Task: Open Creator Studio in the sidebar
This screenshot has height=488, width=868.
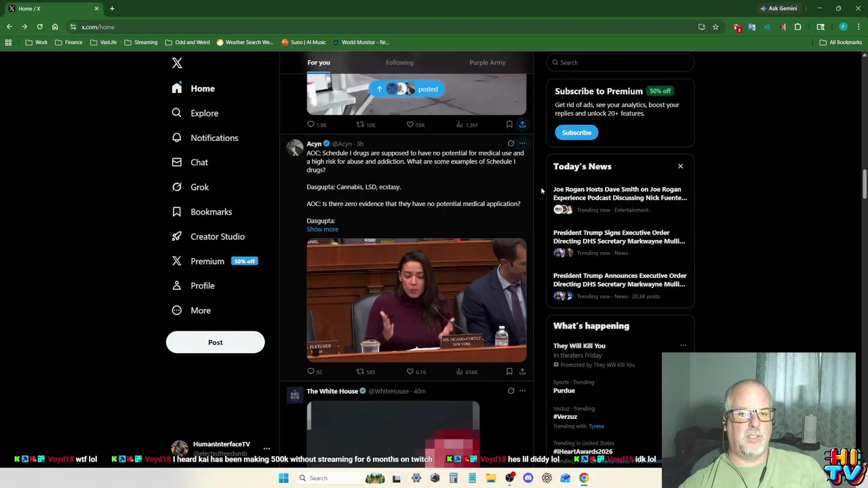Action: 208,237
